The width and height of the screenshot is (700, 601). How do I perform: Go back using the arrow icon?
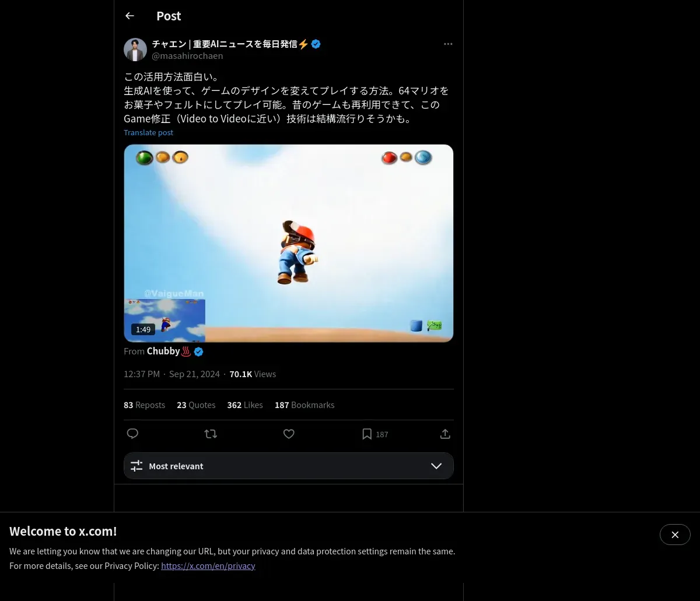coord(129,16)
